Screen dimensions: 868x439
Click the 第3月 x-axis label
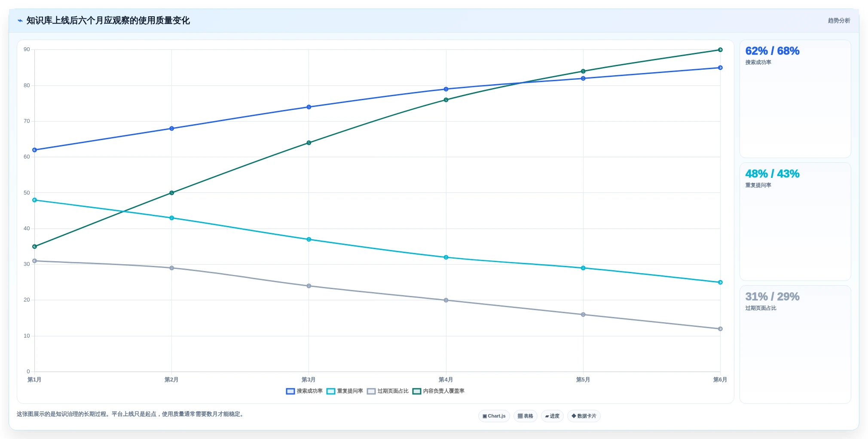click(309, 380)
